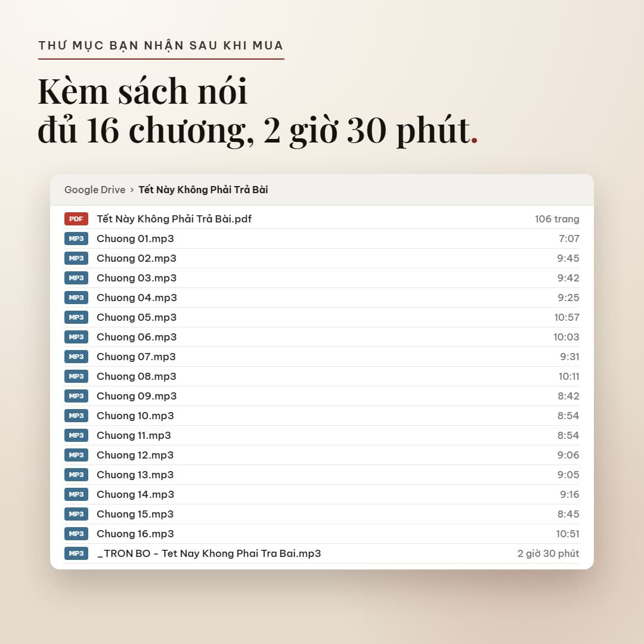Select the file name Chuong 15.mp3

tap(135, 514)
